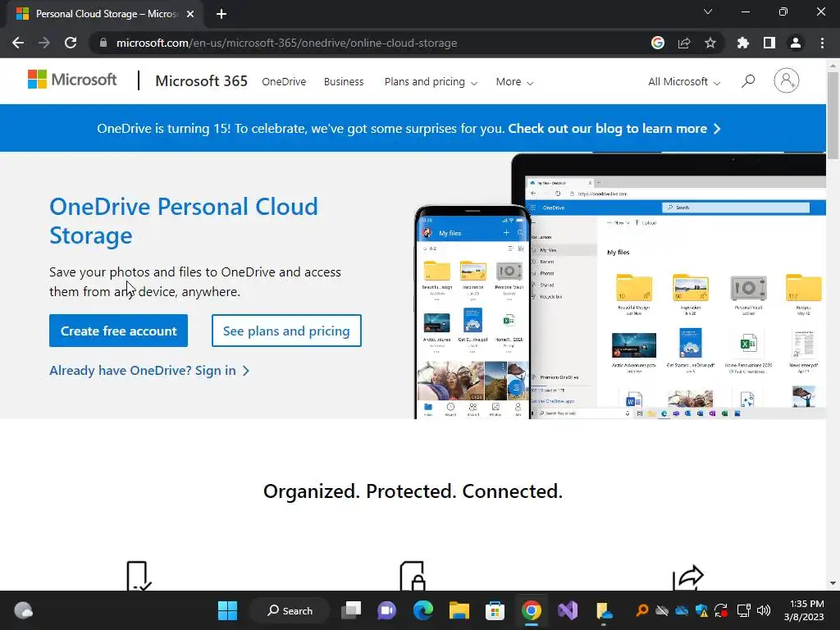Image resolution: width=840 pixels, height=630 pixels.
Task: Click the phone and laptop hero image
Action: (620, 285)
